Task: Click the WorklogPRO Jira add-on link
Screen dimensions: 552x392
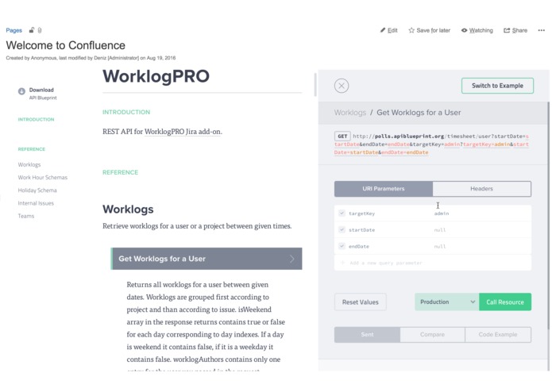Action: pos(183,132)
